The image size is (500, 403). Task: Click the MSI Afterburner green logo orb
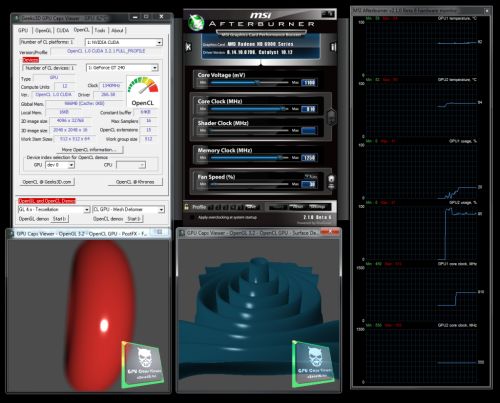tap(196, 22)
